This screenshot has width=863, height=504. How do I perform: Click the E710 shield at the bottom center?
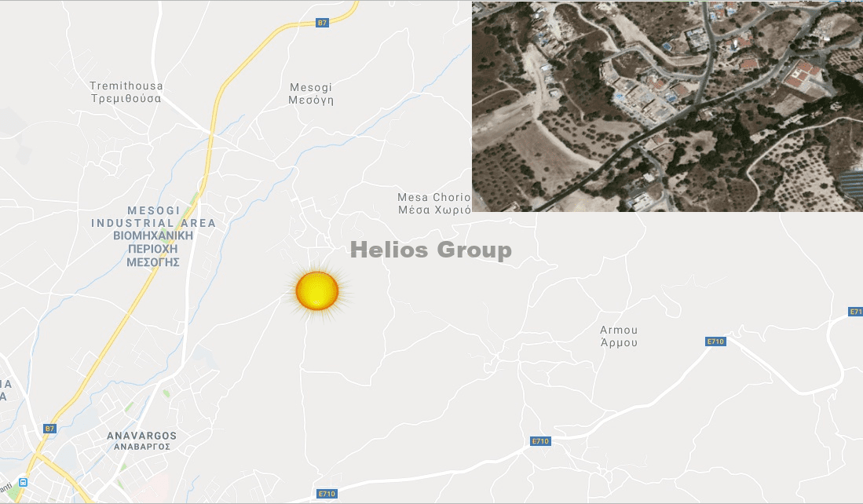(540, 441)
